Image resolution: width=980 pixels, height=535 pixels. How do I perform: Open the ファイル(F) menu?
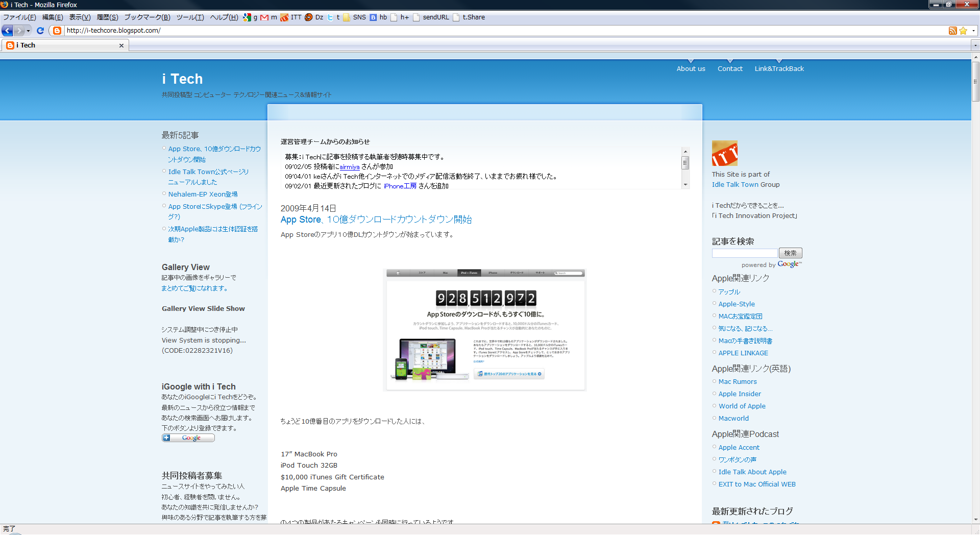point(19,17)
